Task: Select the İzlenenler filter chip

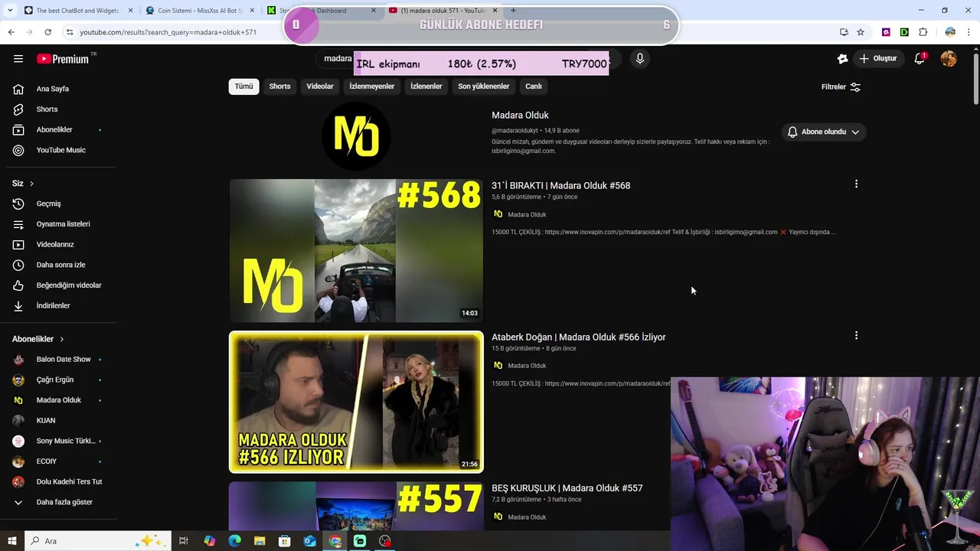Action: [x=426, y=86]
